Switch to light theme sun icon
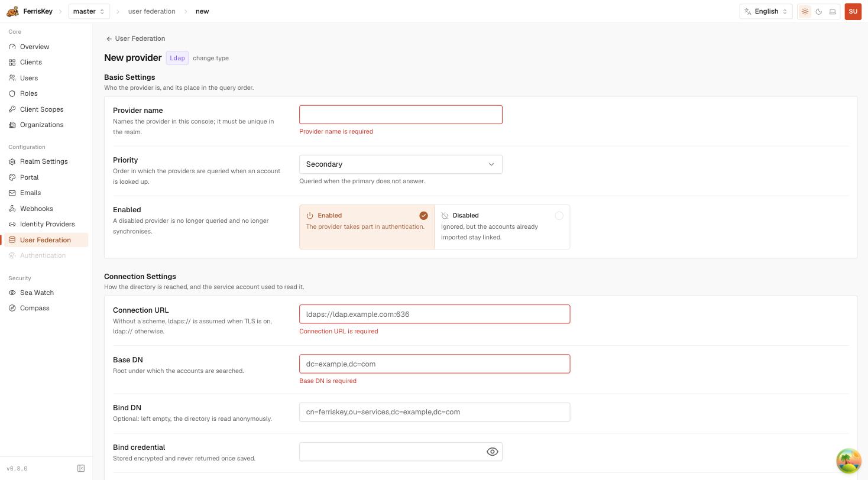Viewport: 868px width, 480px height. (x=805, y=11)
